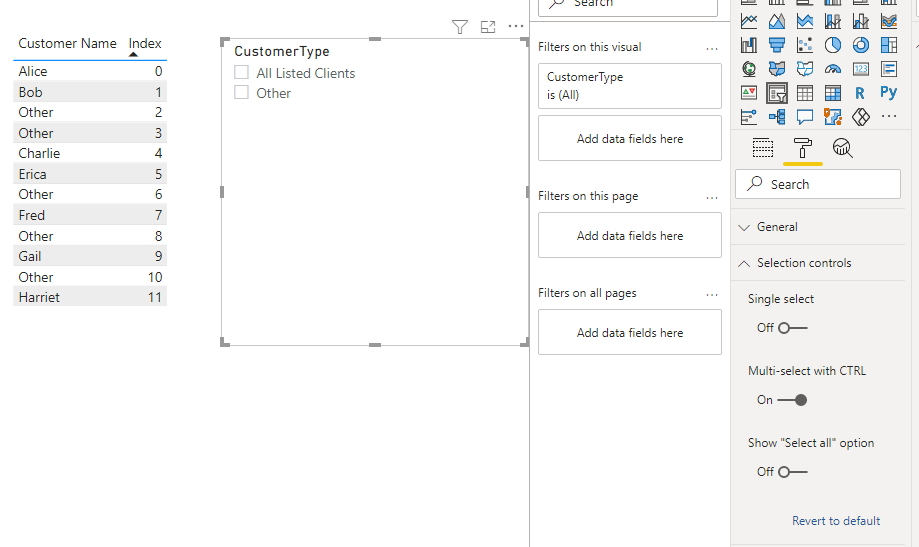Select the Slicer visualization icon

[x=777, y=93]
